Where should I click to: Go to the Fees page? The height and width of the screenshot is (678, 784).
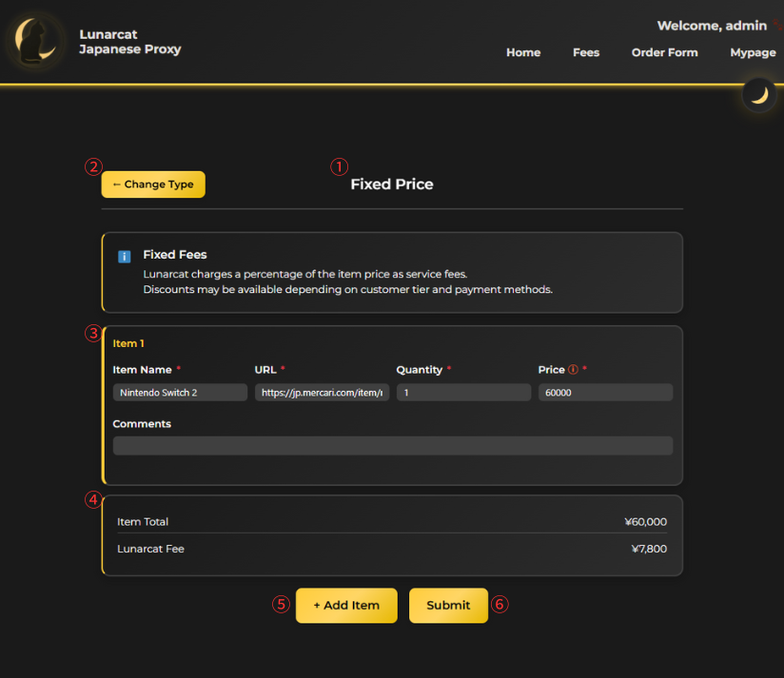click(x=586, y=52)
